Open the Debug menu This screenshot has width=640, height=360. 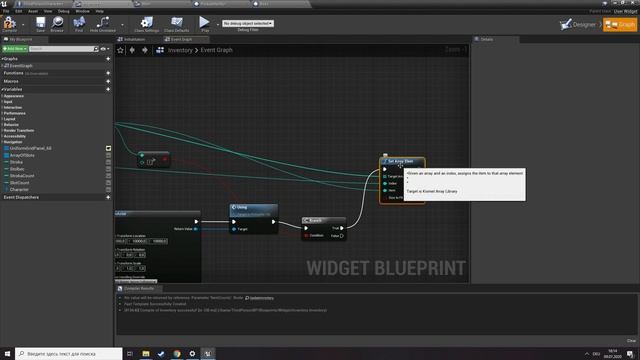(x=63, y=11)
